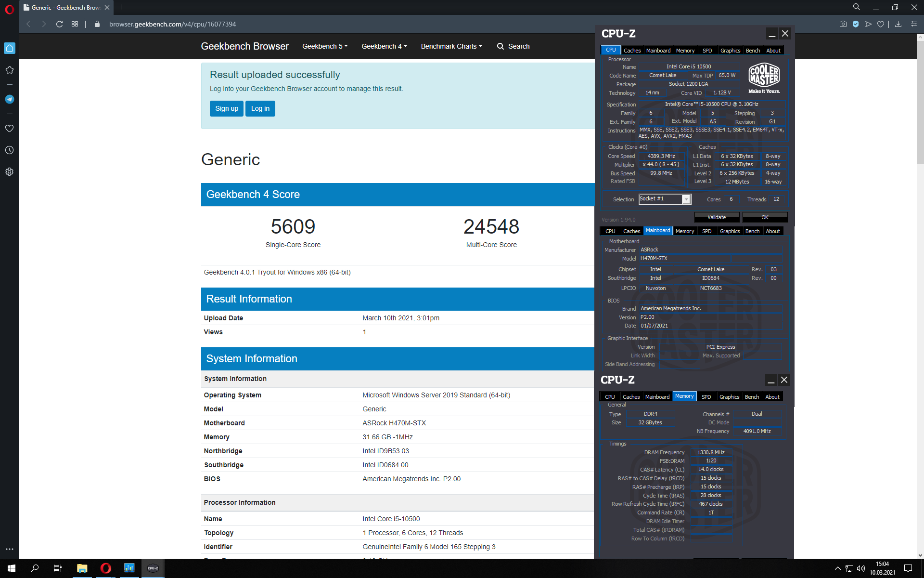This screenshot has height=578, width=924.
Task: Open Bench tab in top CPU-Z window
Action: point(753,51)
